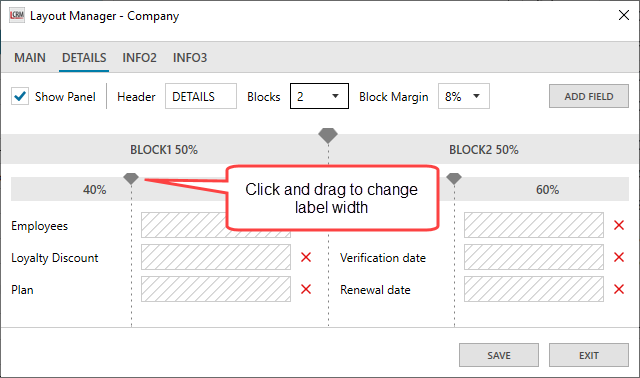Switch to the MAIN tab

[30, 58]
